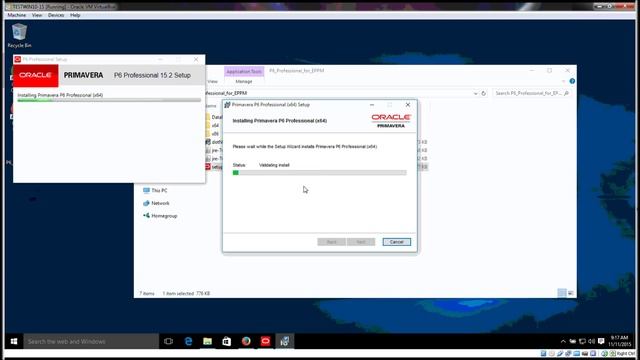Open the Manage tab in Explorer ribbon
640x360 pixels.
click(x=244, y=82)
